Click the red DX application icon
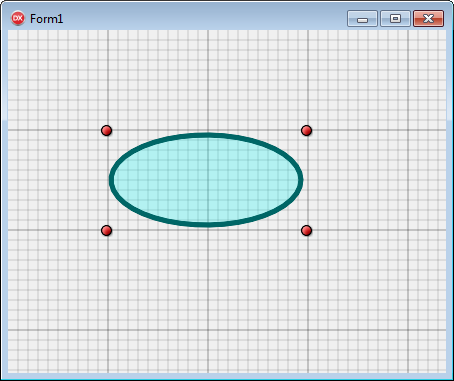The image size is (454, 381). (x=18, y=18)
